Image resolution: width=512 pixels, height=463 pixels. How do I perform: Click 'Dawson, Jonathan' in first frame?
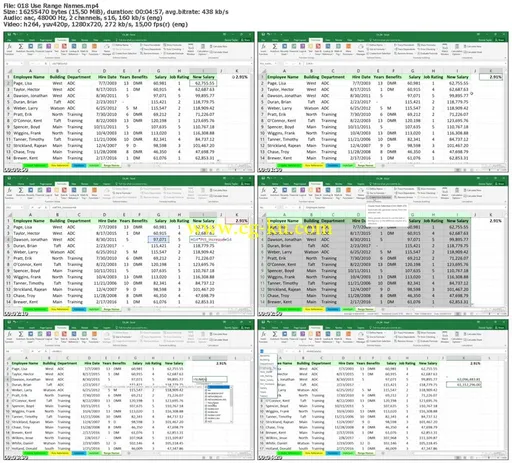30,96
